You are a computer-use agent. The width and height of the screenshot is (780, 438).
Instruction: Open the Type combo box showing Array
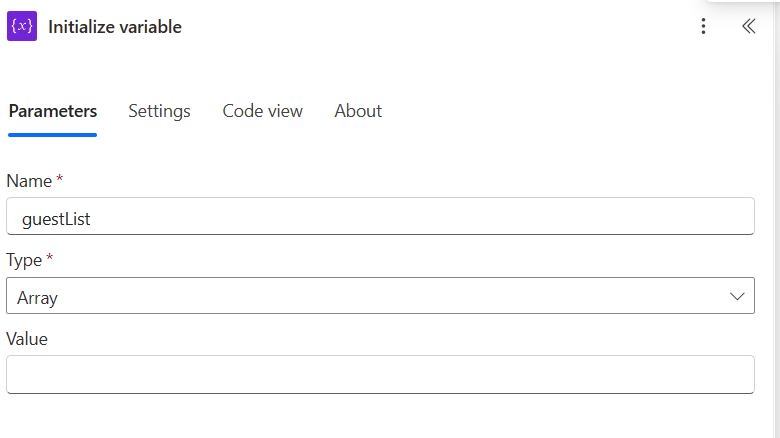click(380, 297)
